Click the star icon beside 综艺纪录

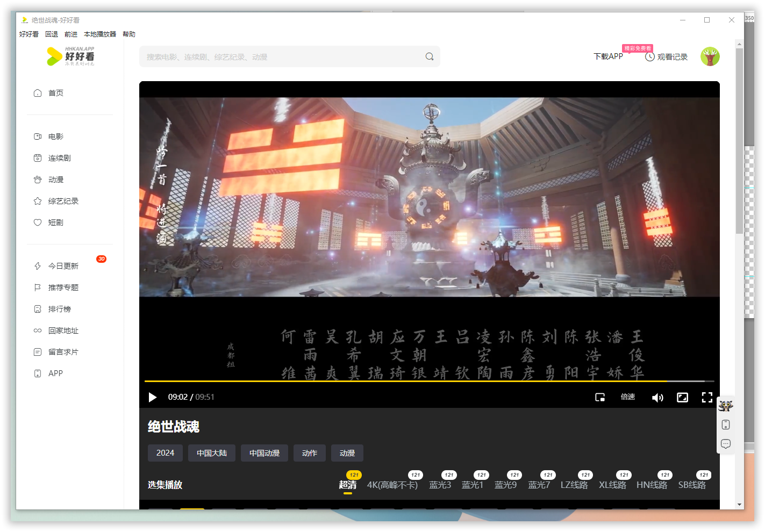coord(38,201)
